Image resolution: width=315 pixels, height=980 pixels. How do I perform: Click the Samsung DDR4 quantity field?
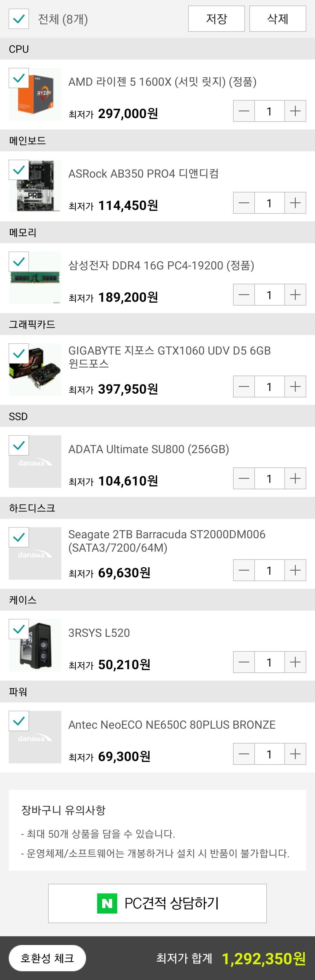tap(269, 295)
